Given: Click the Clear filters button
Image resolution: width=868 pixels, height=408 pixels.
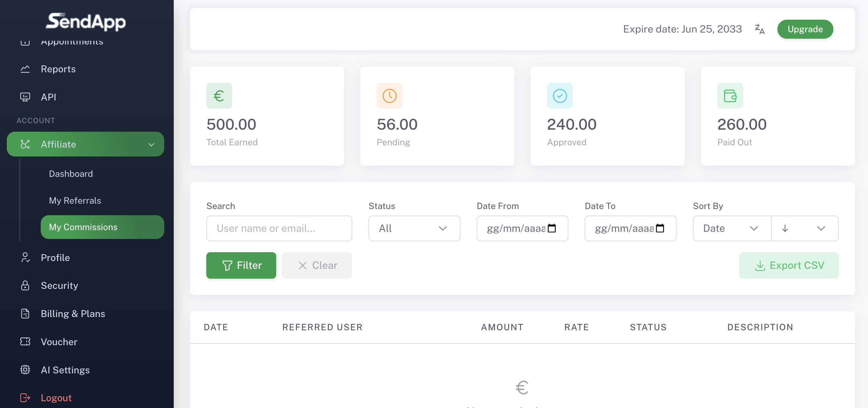Looking at the screenshot, I should (316, 265).
